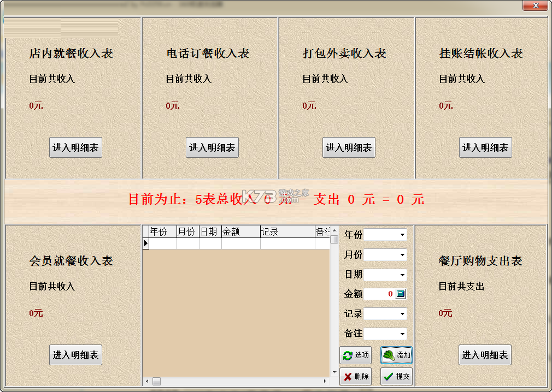
Task: Click the grid's vertical scrollbar up arrow
Action: pyautogui.click(x=334, y=230)
